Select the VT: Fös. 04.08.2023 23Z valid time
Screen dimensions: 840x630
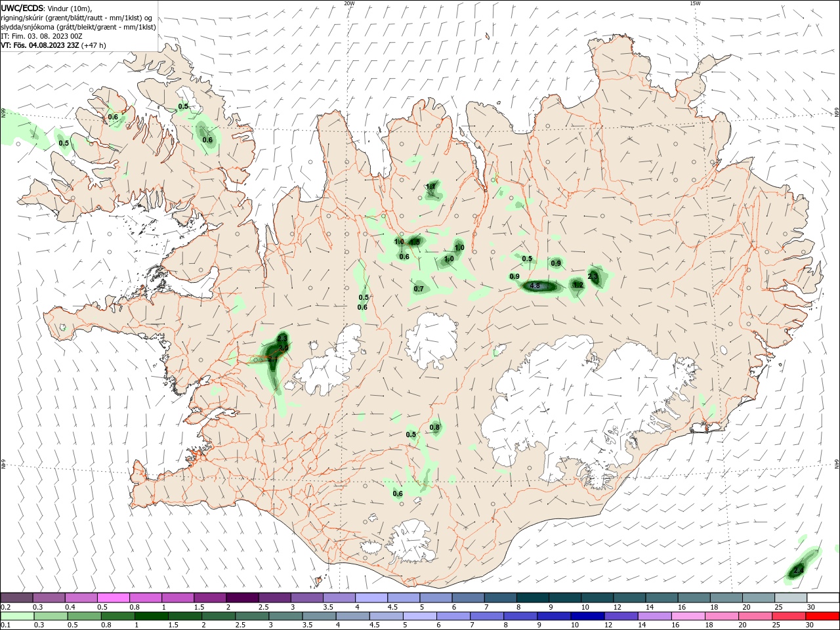pos(41,45)
